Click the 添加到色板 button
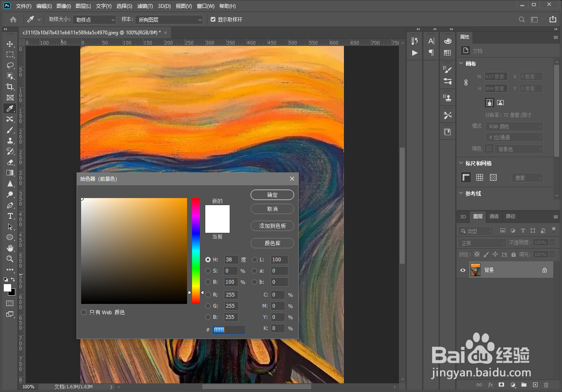Screen dimensions: 562x392 tap(272, 226)
